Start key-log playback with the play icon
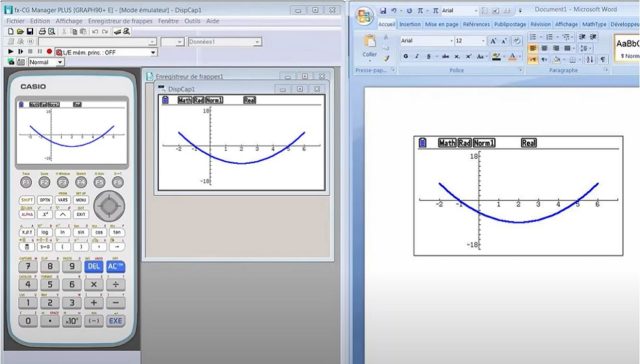Image resolution: width=640 pixels, height=364 pixels. (x=11, y=52)
